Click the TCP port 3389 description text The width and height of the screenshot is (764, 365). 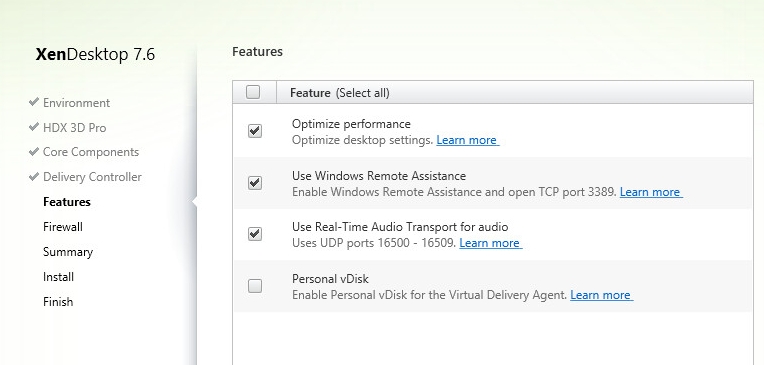click(x=454, y=192)
